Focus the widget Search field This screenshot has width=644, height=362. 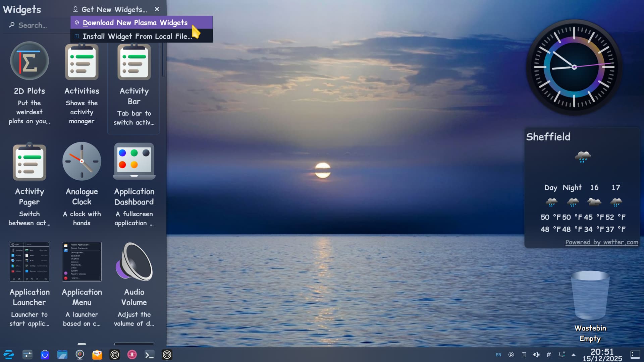tap(37, 25)
